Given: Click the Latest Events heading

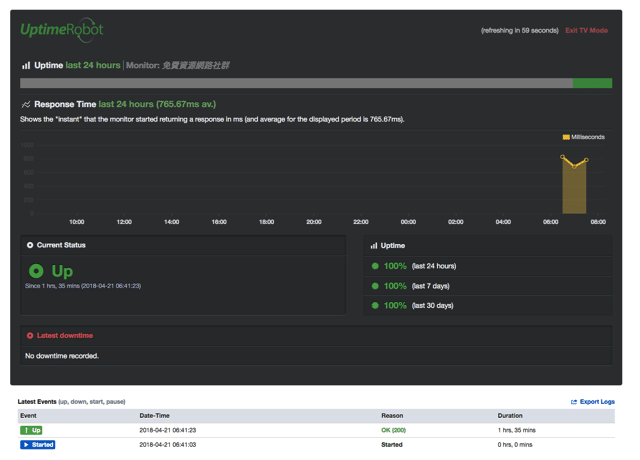Looking at the screenshot, I should (37, 402).
